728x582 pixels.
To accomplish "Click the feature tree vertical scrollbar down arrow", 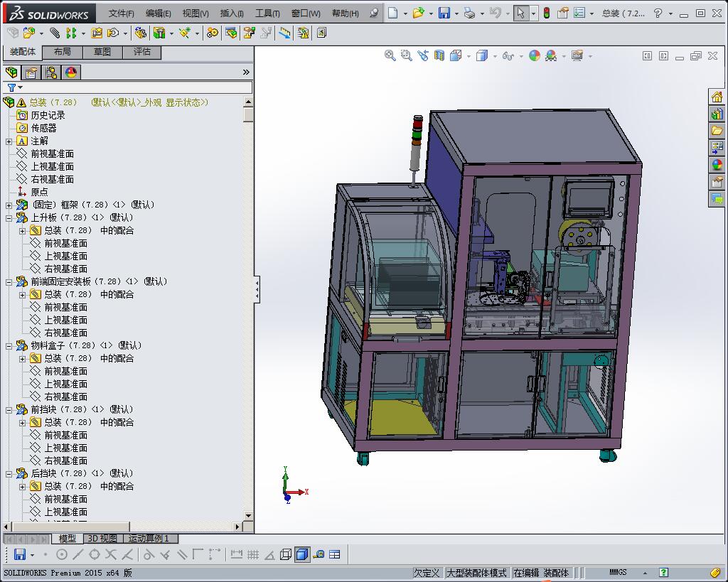I will point(248,515).
